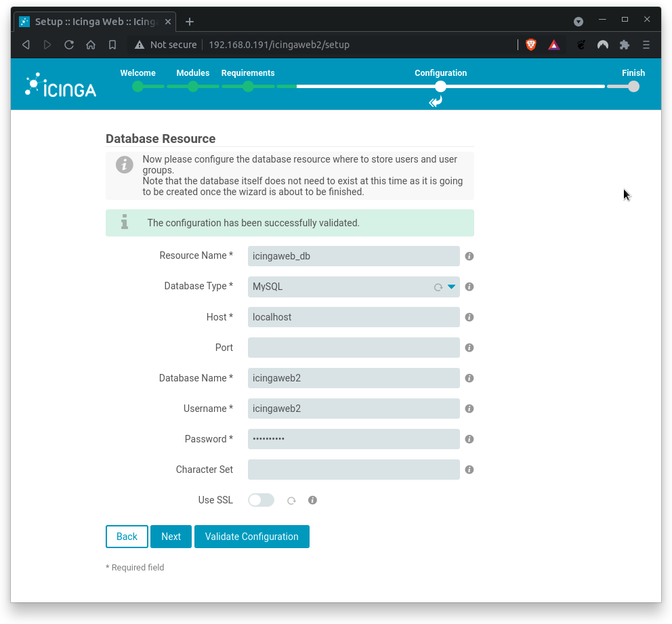Open the Brave Shields panel
Viewport: 672px width, 624px height.
click(x=530, y=45)
